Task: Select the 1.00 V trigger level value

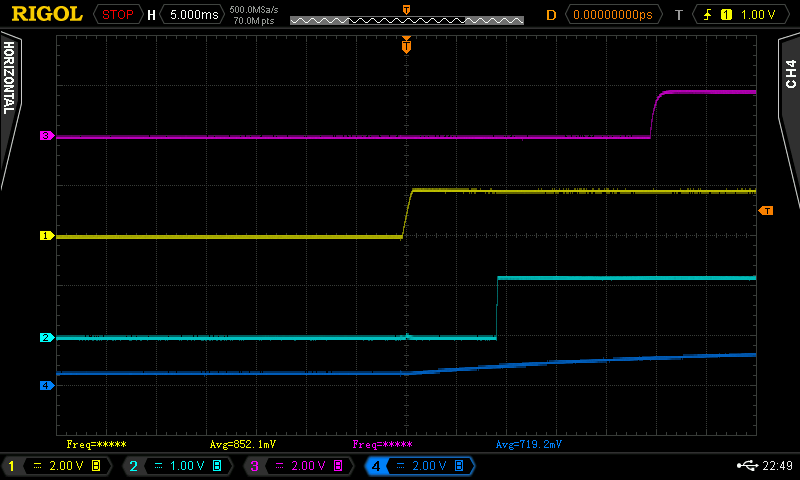Action: (758, 15)
